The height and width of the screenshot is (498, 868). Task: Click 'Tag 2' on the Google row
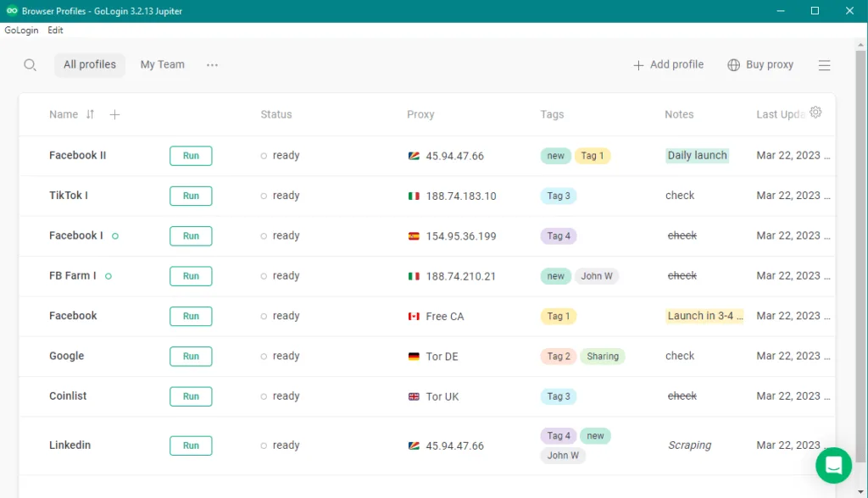[x=559, y=357]
